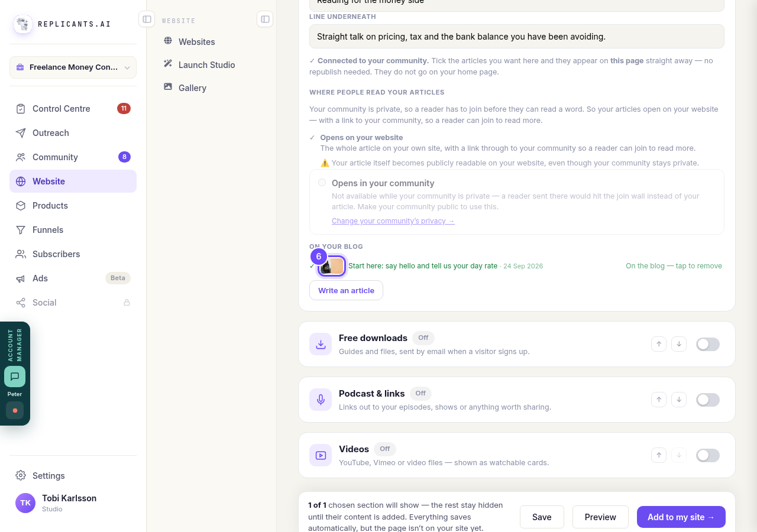Viewport: 757px width, 532px height.
Task: Click the article title 'Start here: say hello and tell us your day rate'
Action: pyautogui.click(x=423, y=266)
